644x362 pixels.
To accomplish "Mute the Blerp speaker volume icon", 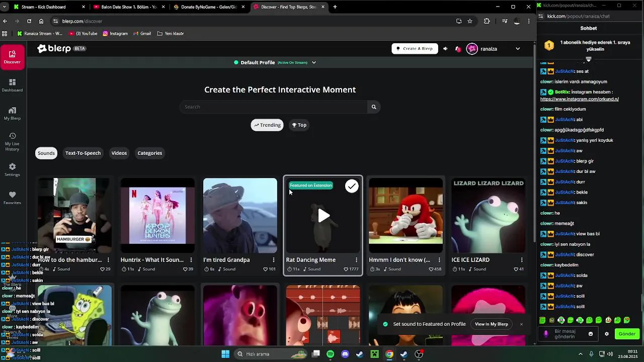I will click(445, 49).
